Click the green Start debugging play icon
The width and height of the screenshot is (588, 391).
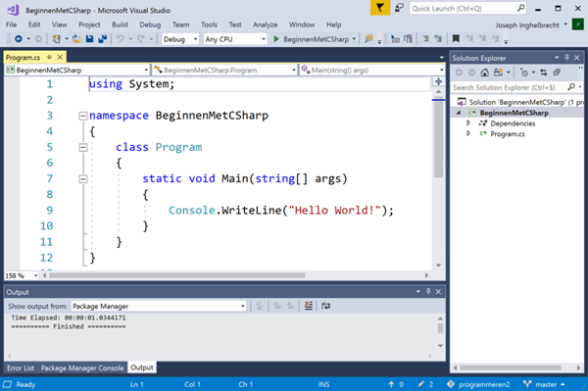point(276,39)
